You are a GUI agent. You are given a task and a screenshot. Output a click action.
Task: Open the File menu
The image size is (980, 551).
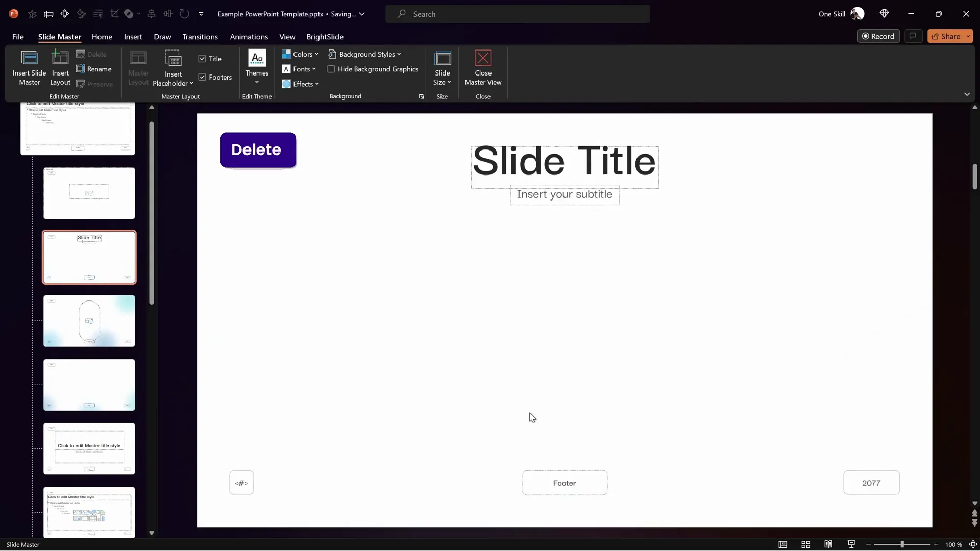(x=18, y=37)
